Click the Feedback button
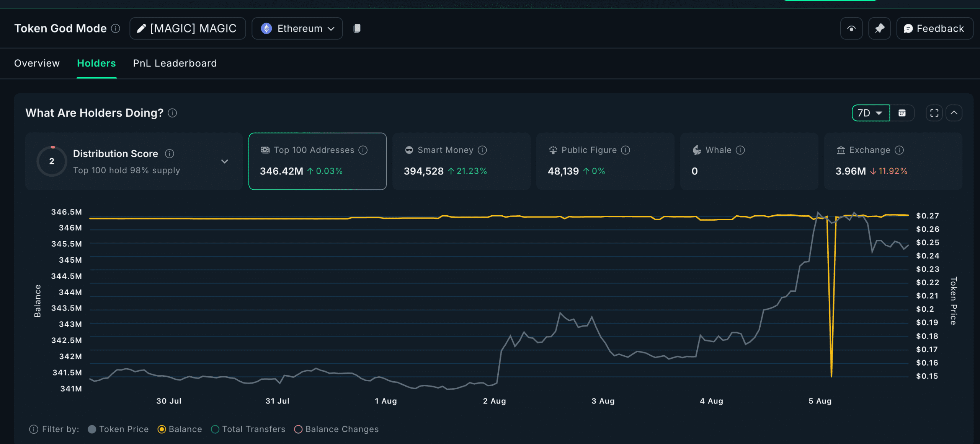The width and height of the screenshot is (980, 444). tap(934, 28)
